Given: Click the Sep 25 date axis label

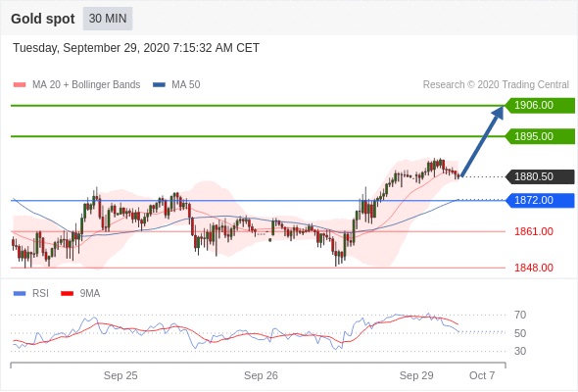Looking at the screenshot, I should (120, 375).
